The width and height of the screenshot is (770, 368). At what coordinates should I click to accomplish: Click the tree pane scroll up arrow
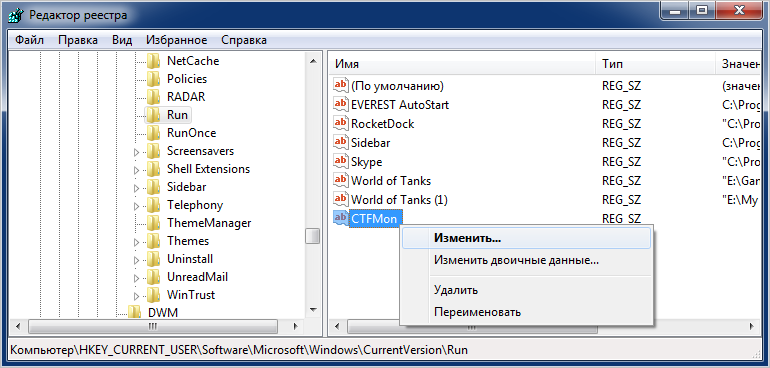312,61
